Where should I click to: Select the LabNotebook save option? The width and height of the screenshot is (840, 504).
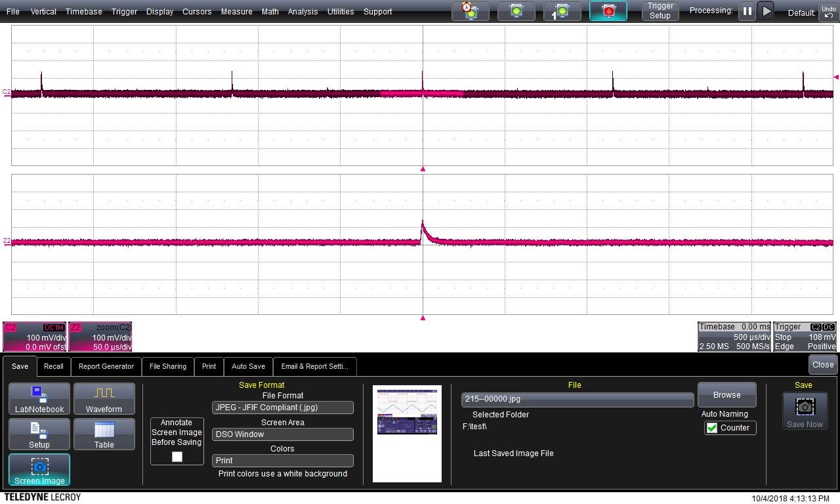point(39,400)
